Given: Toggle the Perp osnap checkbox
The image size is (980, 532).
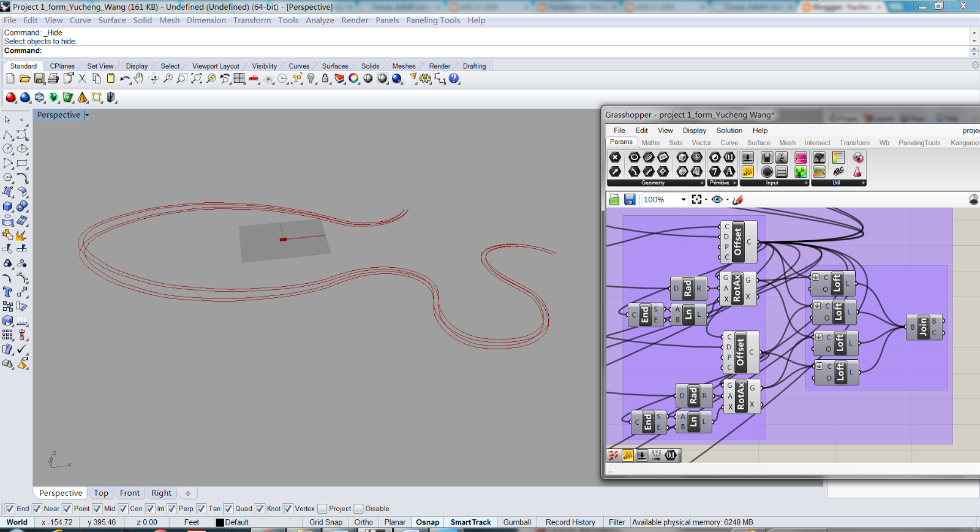Looking at the screenshot, I should 171,509.
